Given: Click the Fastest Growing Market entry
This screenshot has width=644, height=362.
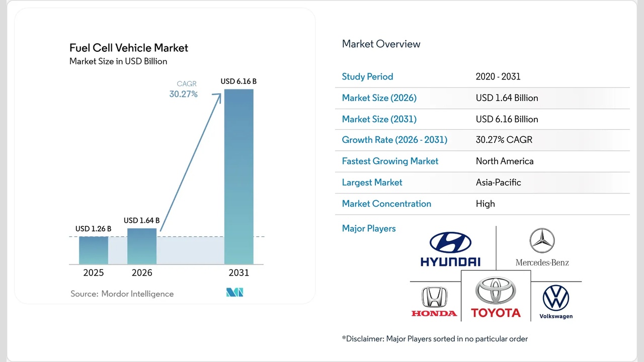Looking at the screenshot, I should coord(390,161).
